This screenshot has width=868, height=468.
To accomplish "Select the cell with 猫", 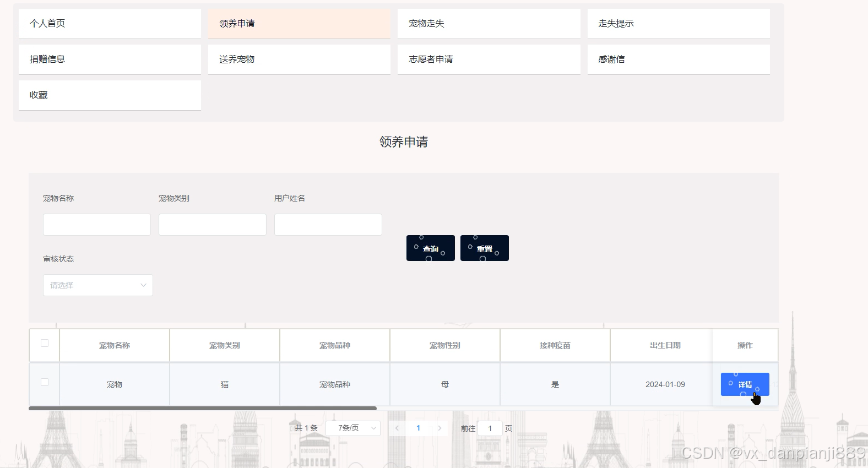I will (x=225, y=384).
